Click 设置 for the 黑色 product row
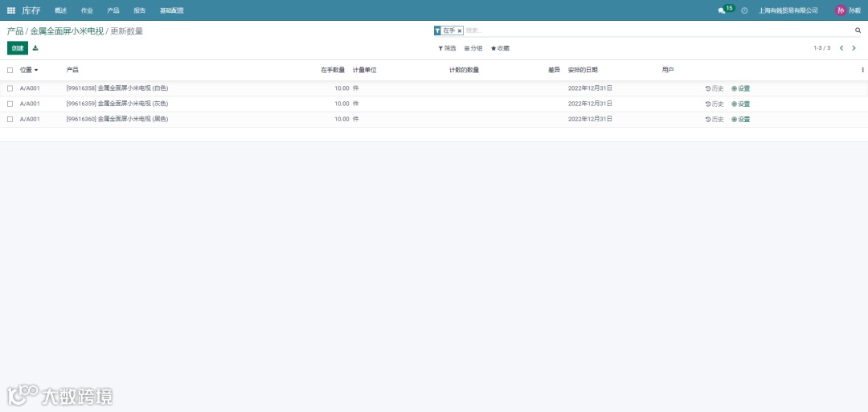 (741, 120)
